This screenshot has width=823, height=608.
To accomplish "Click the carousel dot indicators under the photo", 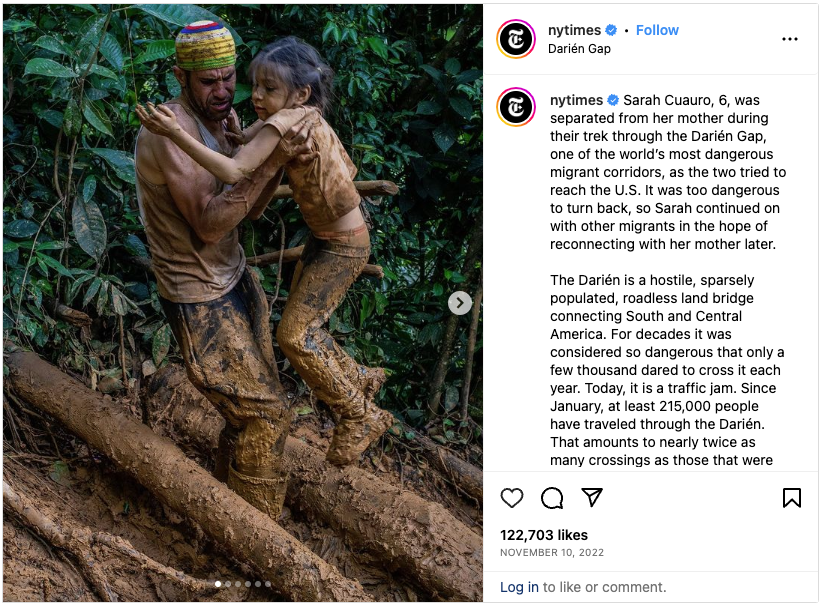I will (242, 583).
